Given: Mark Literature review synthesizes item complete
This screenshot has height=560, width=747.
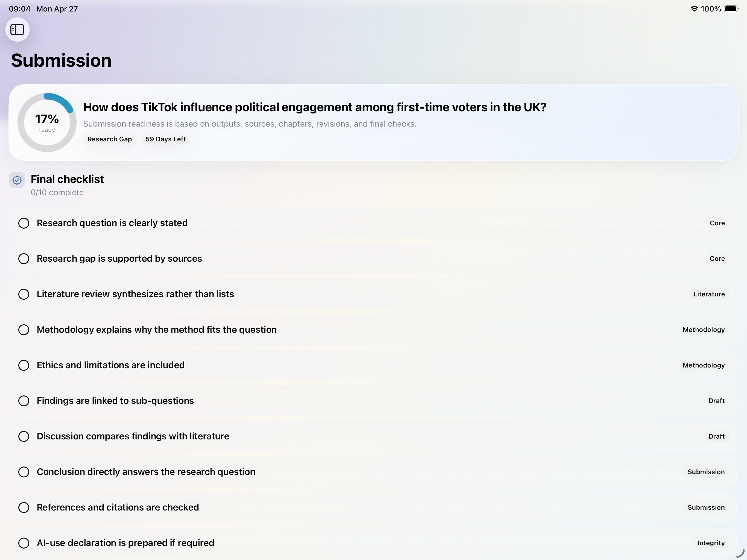Looking at the screenshot, I should pos(24,294).
